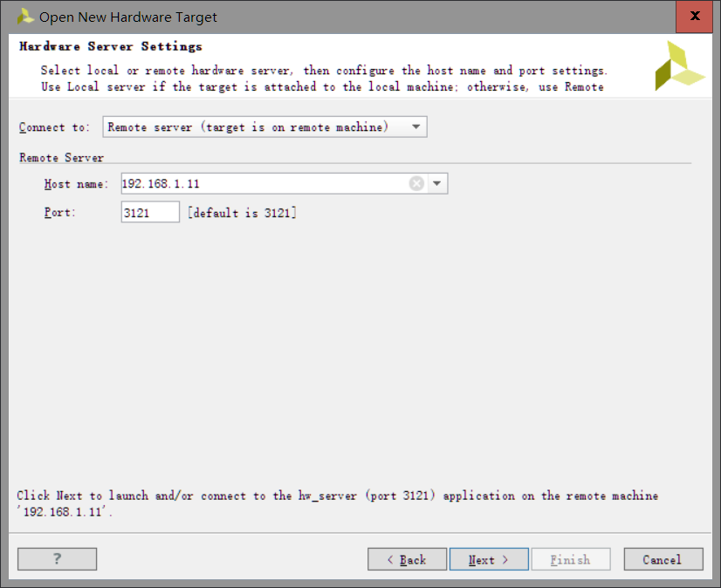Open help with the question mark button
The image size is (721, 588).
click(x=57, y=558)
